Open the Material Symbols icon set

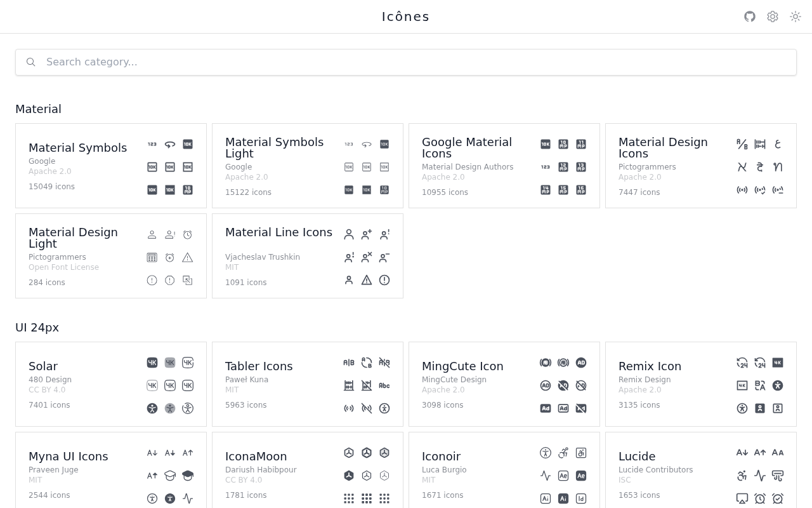click(x=77, y=147)
